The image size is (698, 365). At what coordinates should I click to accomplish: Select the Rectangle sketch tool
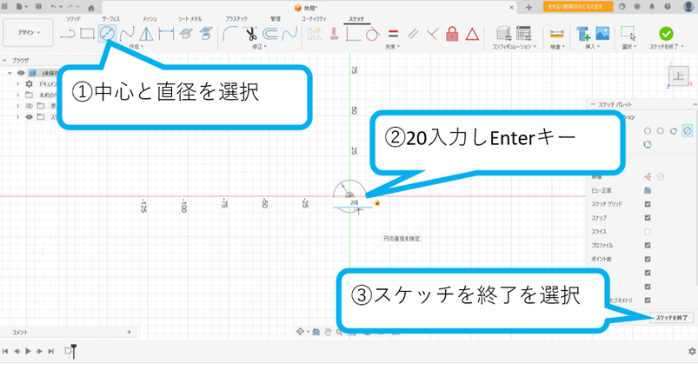(87, 34)
